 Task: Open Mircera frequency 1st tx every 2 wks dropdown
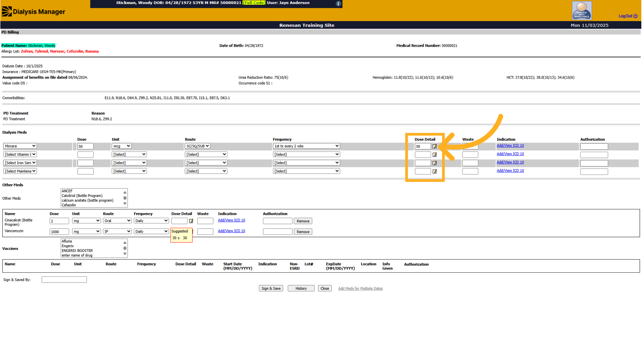coord(306,146)
